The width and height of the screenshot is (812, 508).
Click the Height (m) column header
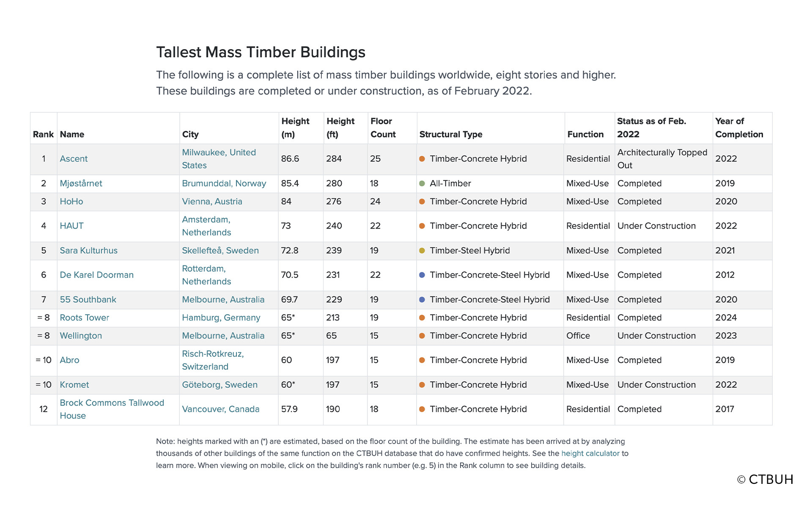click(295, 127)
